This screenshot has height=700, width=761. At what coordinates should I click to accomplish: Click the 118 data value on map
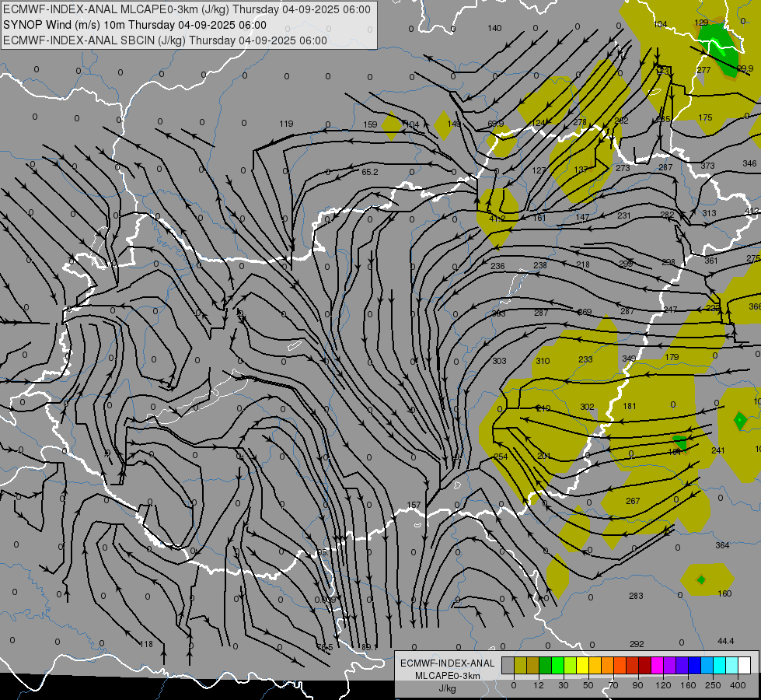pos(146,644)
